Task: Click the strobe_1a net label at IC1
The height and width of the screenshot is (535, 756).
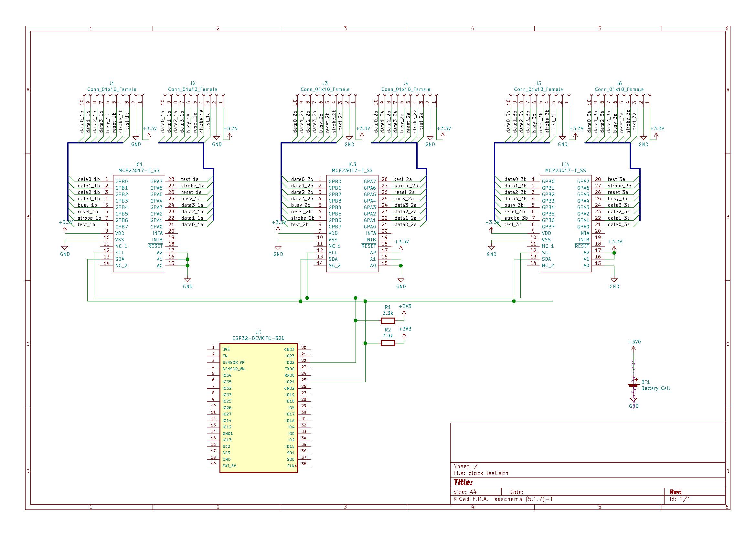Action: point(192,186)
